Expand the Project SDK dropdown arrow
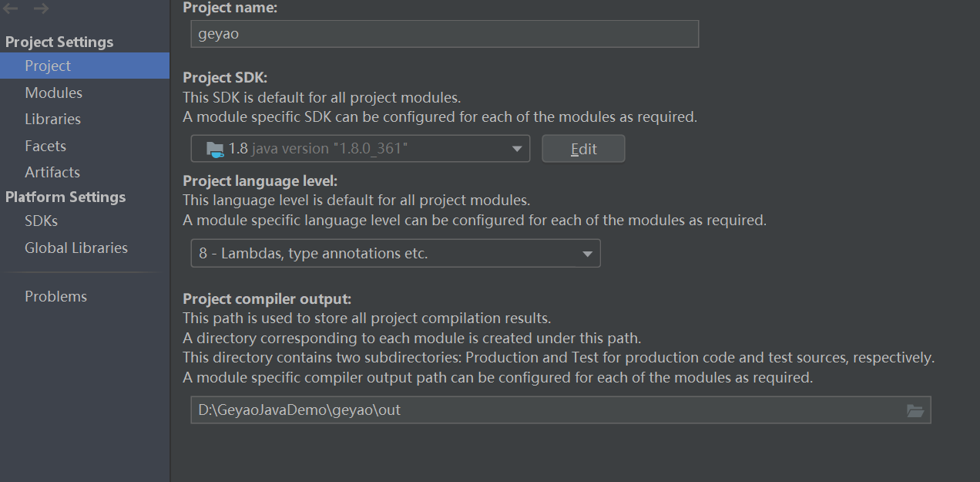980x482 pixels. click(x=517, y=149)
